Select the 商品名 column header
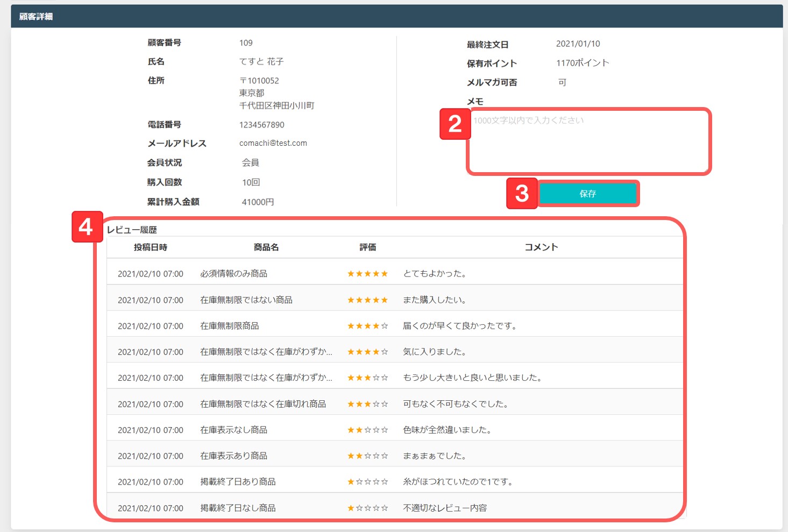Viewport: 788px width, 532px height. pos(266,247)
